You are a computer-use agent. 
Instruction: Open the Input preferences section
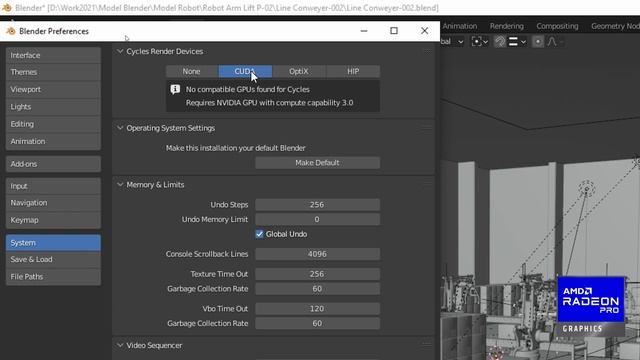(x=53, y=186)
